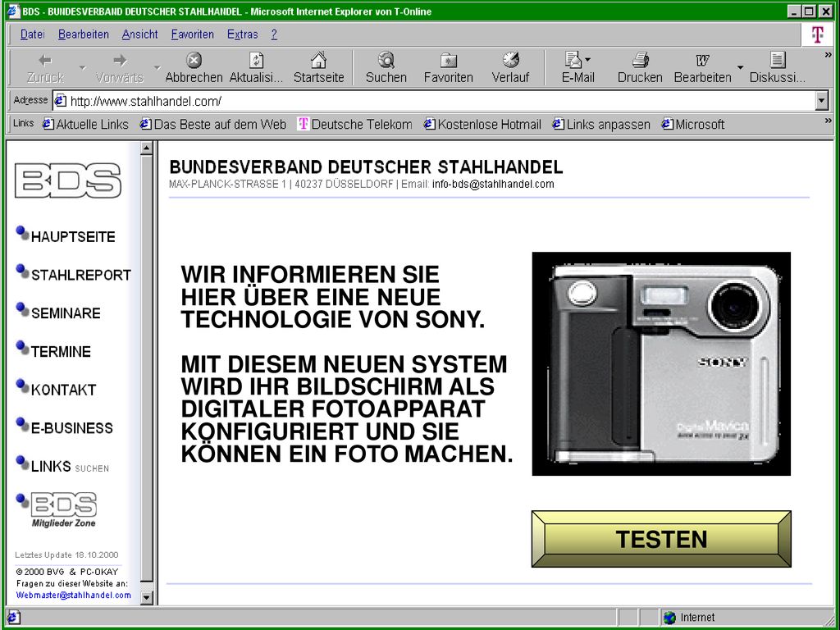This screenshot has width=840, height=630.
Task: Click the Zurück back arrow button
Action: (46, 67)
